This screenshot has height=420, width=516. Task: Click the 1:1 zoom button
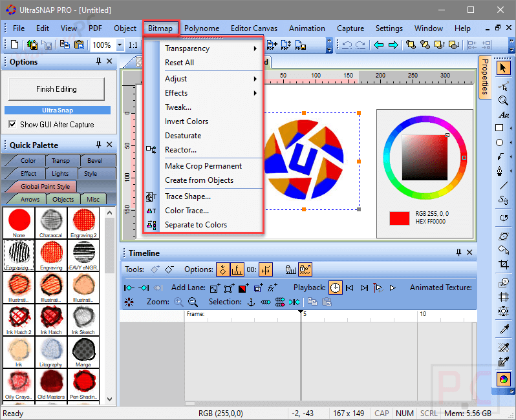click(133, 45)
